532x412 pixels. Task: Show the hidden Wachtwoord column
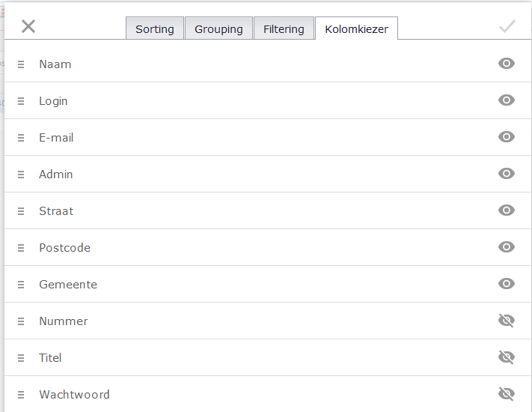coord(507,394)
